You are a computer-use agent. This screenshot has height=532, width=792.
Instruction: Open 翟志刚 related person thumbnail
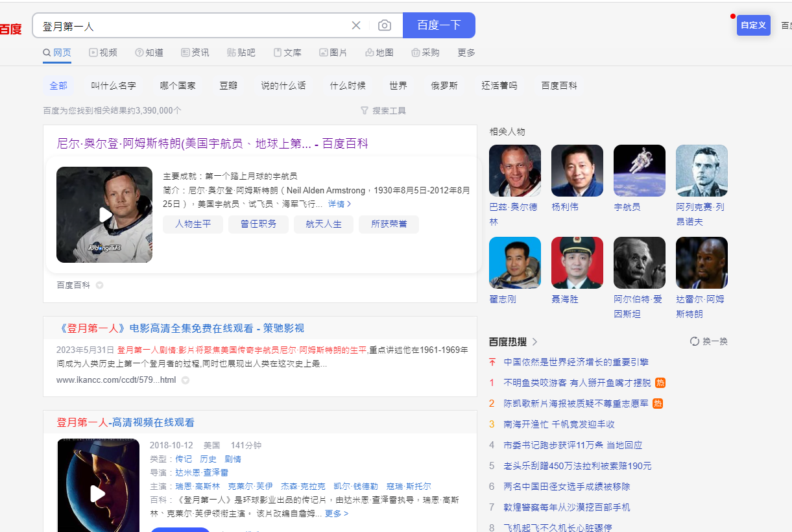click(515, 263)
